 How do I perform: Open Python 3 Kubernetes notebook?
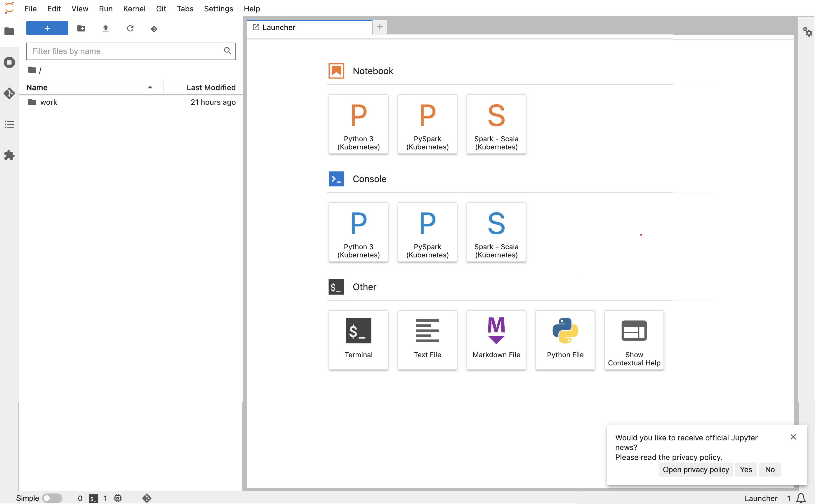pyautogui.click(x=358, y=123)
